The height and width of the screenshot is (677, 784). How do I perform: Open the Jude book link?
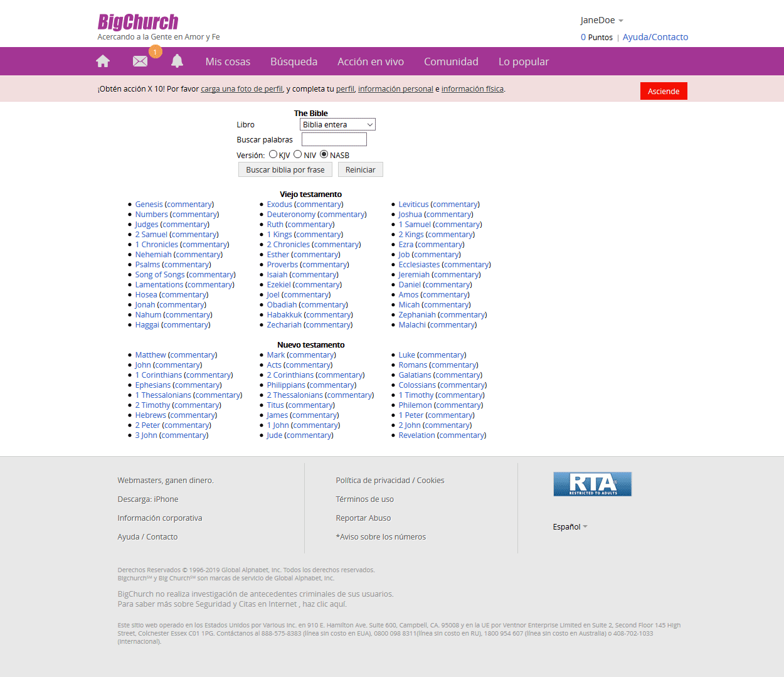coord(275,435)
